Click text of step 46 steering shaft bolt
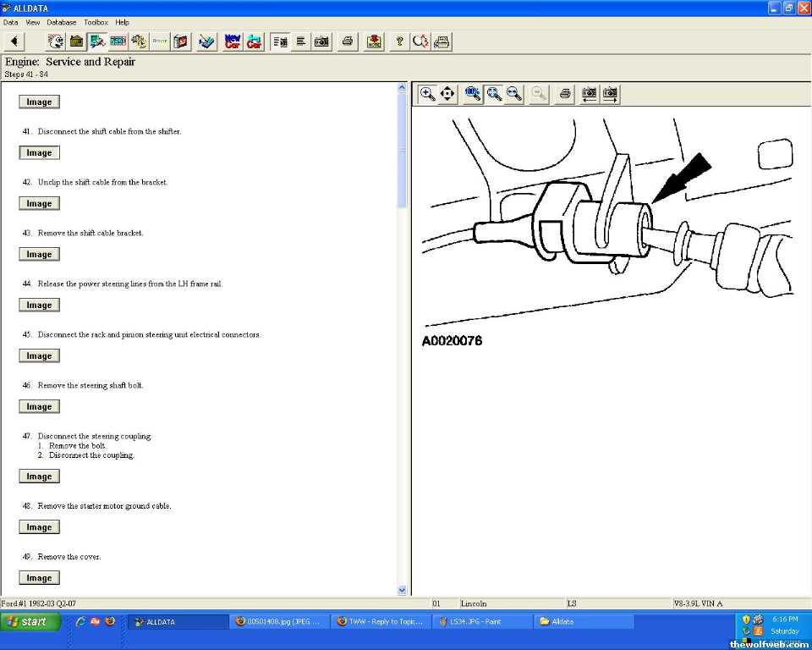The height and width of the screenshot is (650, 812). [90, 386]
